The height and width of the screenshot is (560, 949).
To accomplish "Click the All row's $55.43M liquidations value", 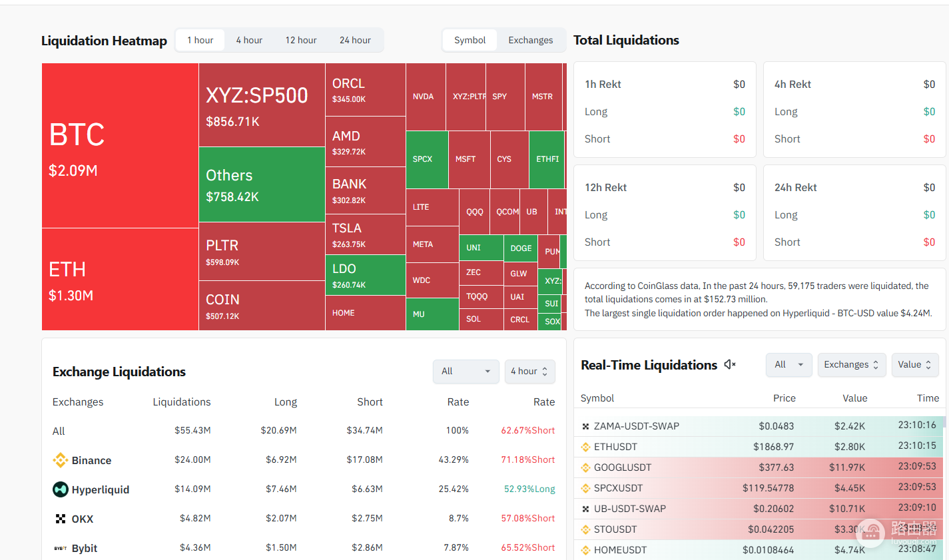I will point(192,431).
